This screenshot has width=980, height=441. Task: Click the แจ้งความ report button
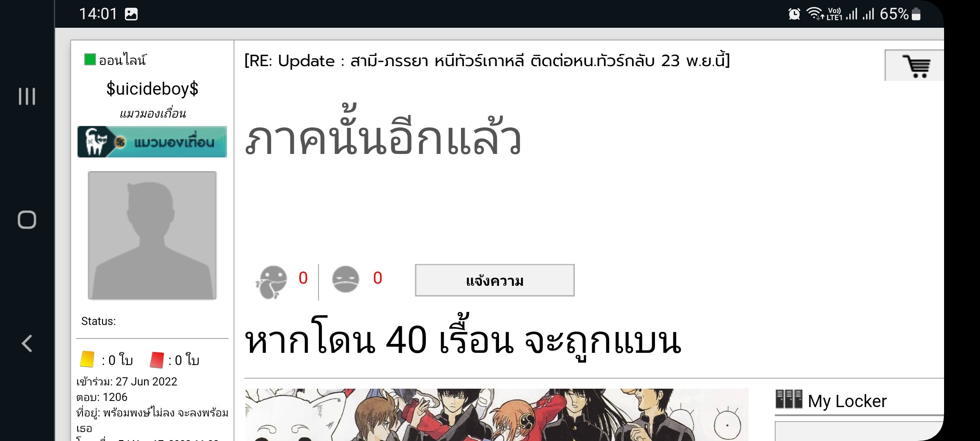(494, 281)
